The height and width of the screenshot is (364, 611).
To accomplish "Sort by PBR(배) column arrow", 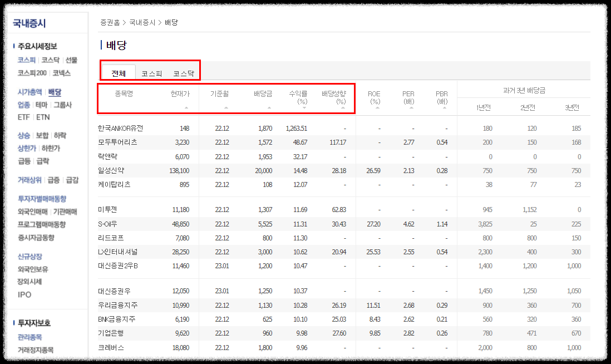I will point(445,107).
